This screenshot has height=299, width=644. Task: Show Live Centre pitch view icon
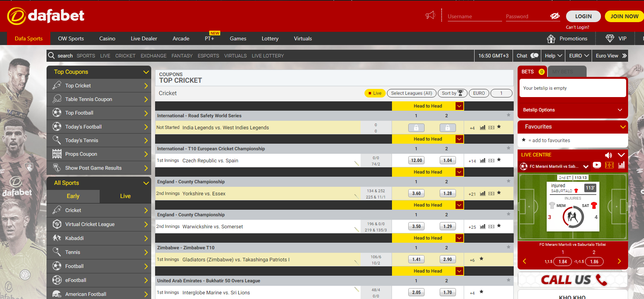pos(609,165)
